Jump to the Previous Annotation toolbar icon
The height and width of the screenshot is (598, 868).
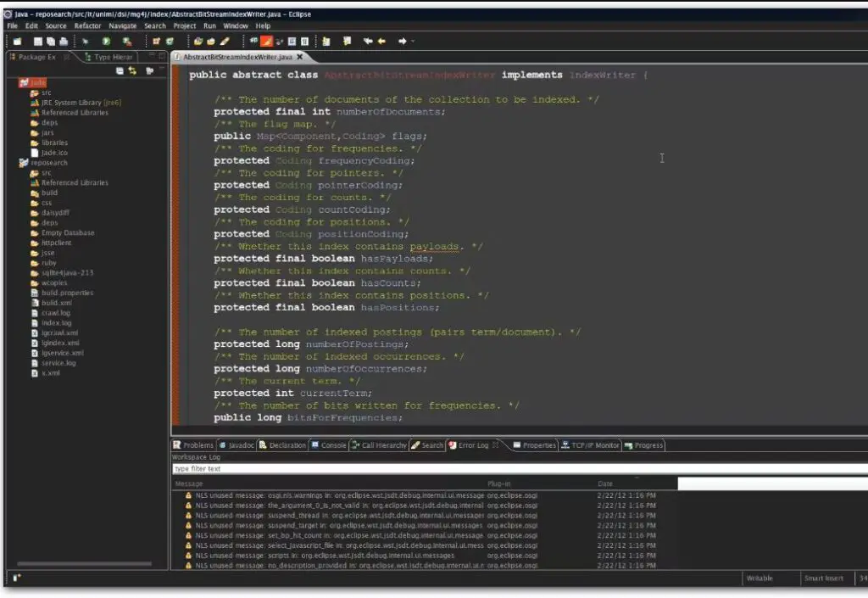pyautogui.click(x=347, y=42)
